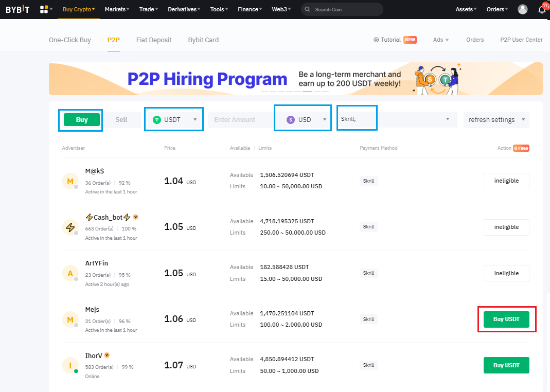Switch to Sell mode
This screenshot has width=550, height=392.
coord(121,120)
